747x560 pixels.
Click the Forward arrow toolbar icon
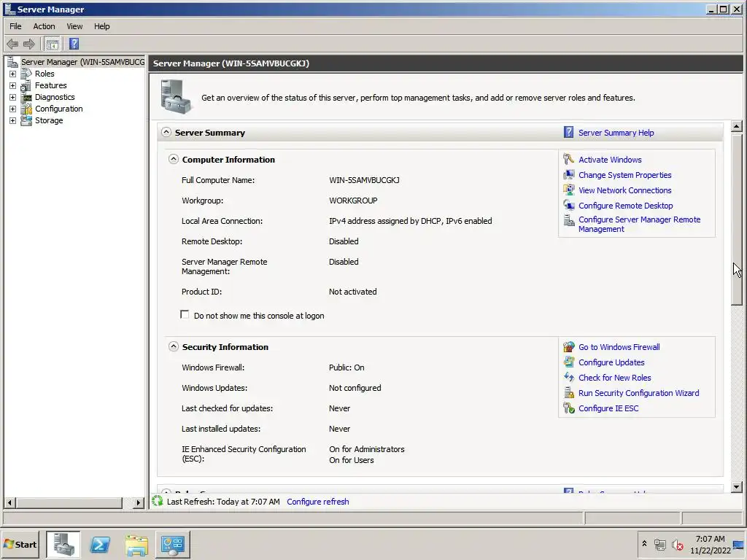(x=29, y=44)
